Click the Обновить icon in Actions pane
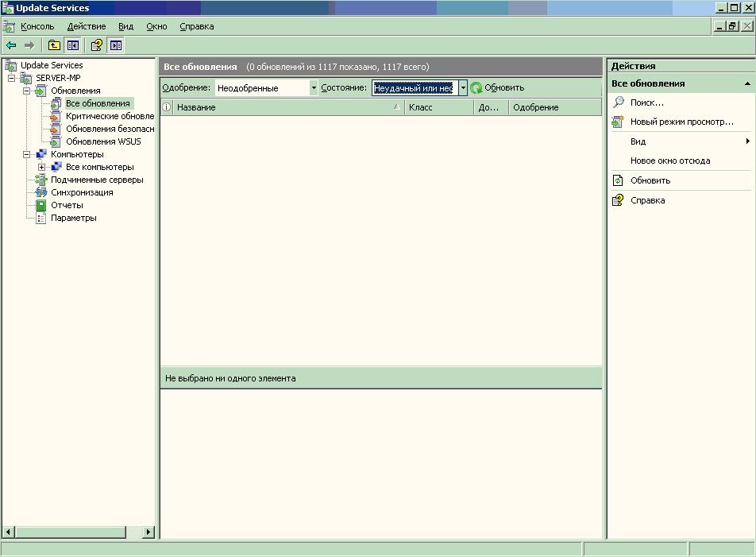 coord(618,180)
